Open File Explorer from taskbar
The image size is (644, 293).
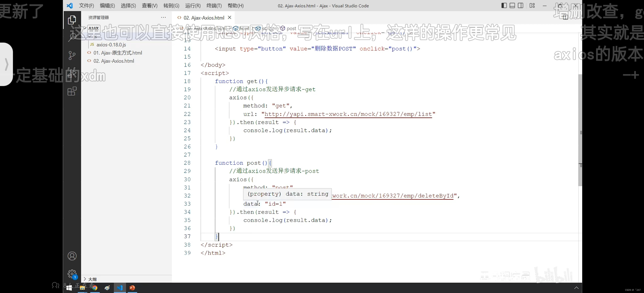[x=82, y=288]
